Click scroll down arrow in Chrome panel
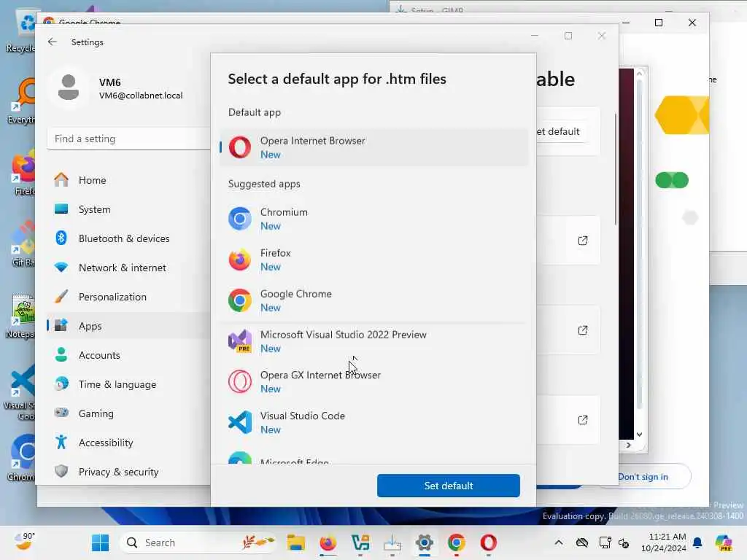Viewport: 747px width, 560px height. 639,435
